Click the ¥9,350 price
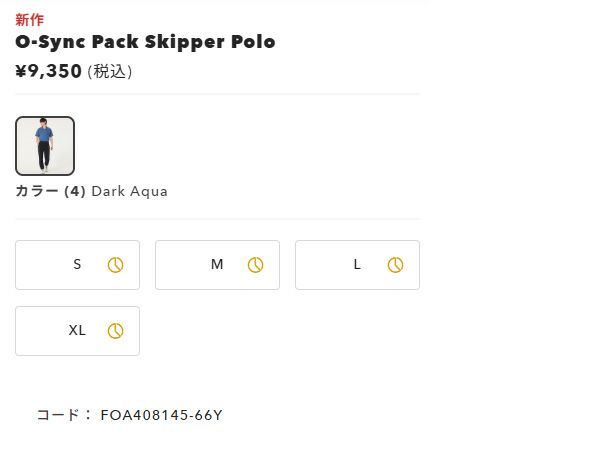This screenshot has width=600, height=450. tap(48, 71)
